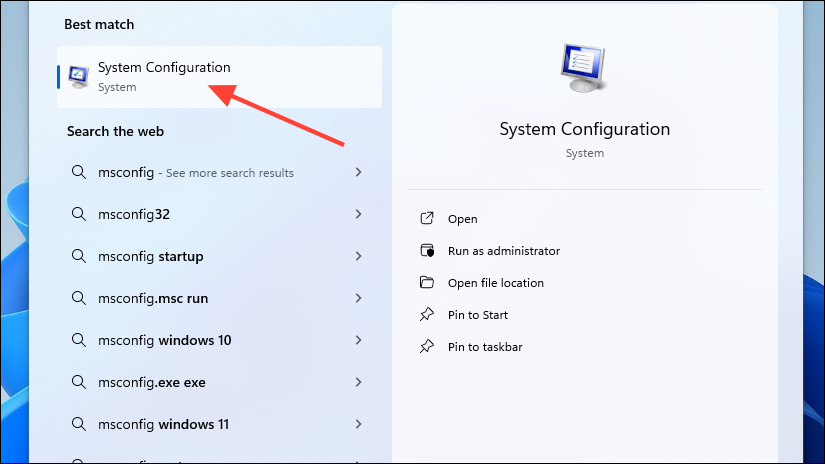Click search icon beside msconfig.msc run
This screenshot has width=825, height=464.
point(79,298)
